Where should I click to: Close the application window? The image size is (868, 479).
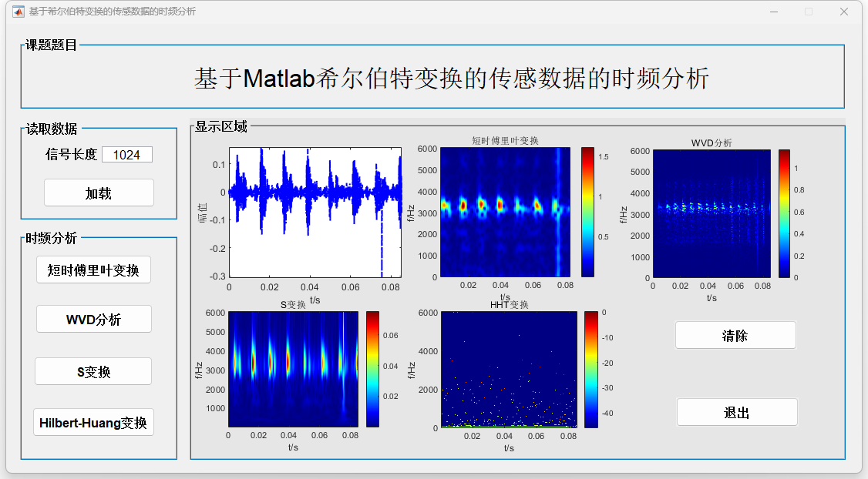(843, 12)
